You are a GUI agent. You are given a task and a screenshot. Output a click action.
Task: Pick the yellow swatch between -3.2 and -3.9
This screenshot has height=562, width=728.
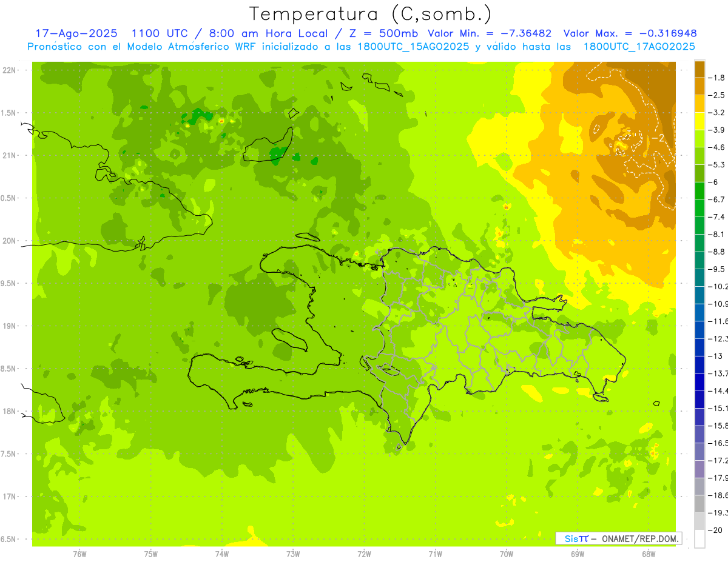699,121
